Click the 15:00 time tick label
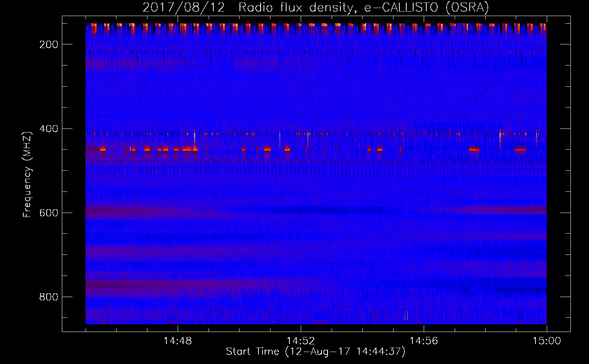589x364 pixels. [547, 341]
